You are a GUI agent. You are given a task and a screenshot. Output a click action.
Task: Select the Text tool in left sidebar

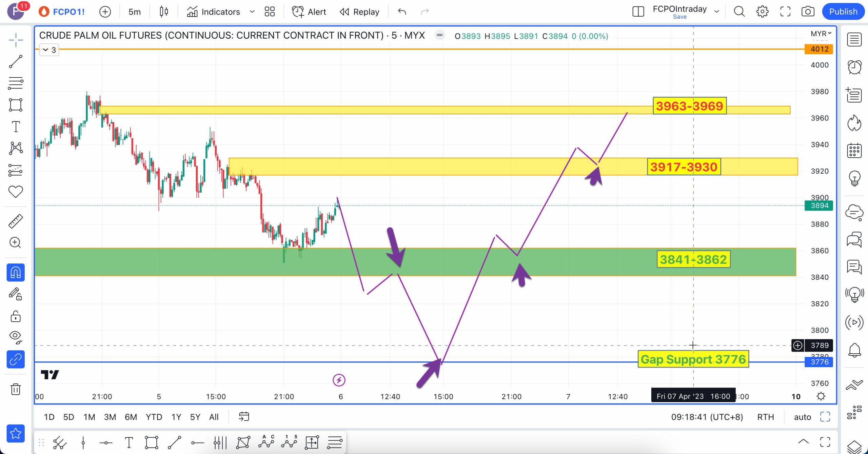pos(16,127)
